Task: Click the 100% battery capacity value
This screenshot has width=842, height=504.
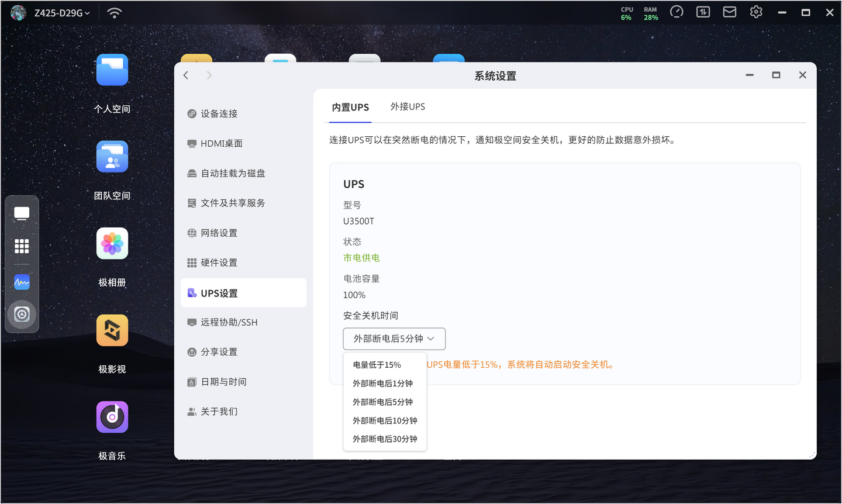Action: (354, 295)
